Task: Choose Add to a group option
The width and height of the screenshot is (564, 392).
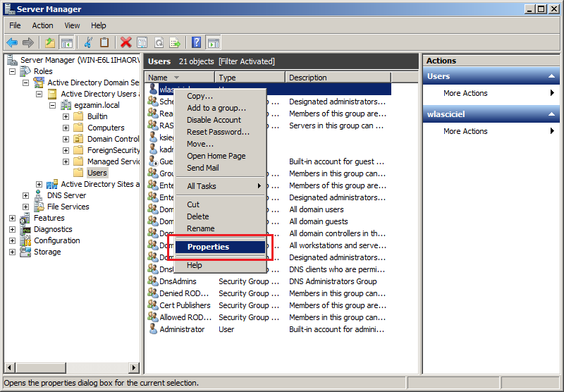Action: click(221, 108)
